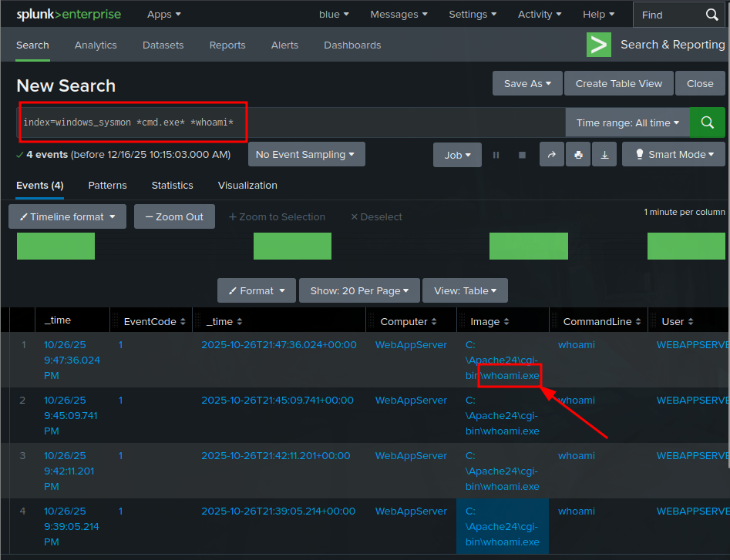
Task: Open the blue user menu
Action: [x=334, y=15]
